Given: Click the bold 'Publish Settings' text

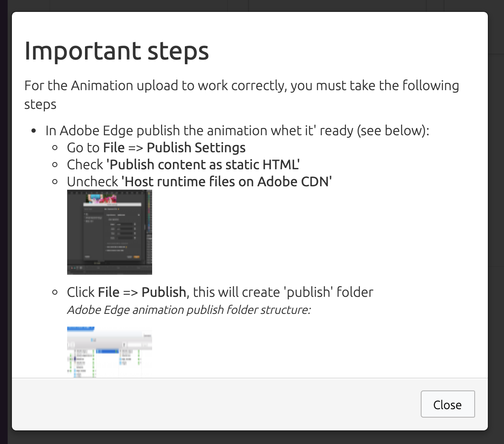Looking at the screenshot, I should pos(196,148).
